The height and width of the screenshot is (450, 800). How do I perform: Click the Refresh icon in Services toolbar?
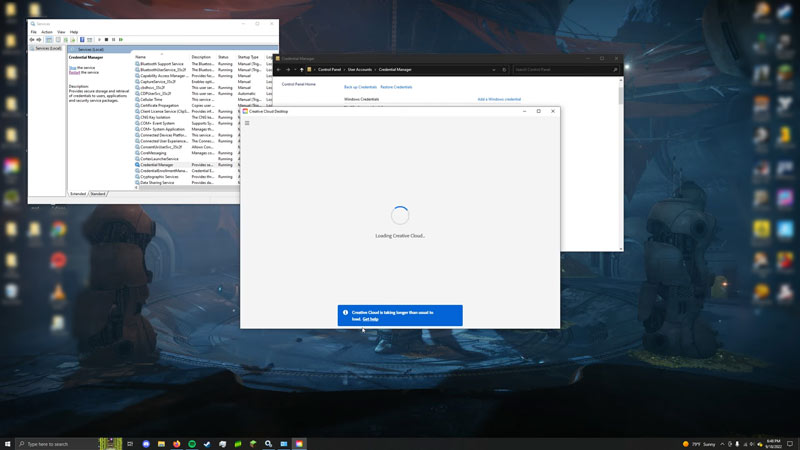(x=66, y=40)
